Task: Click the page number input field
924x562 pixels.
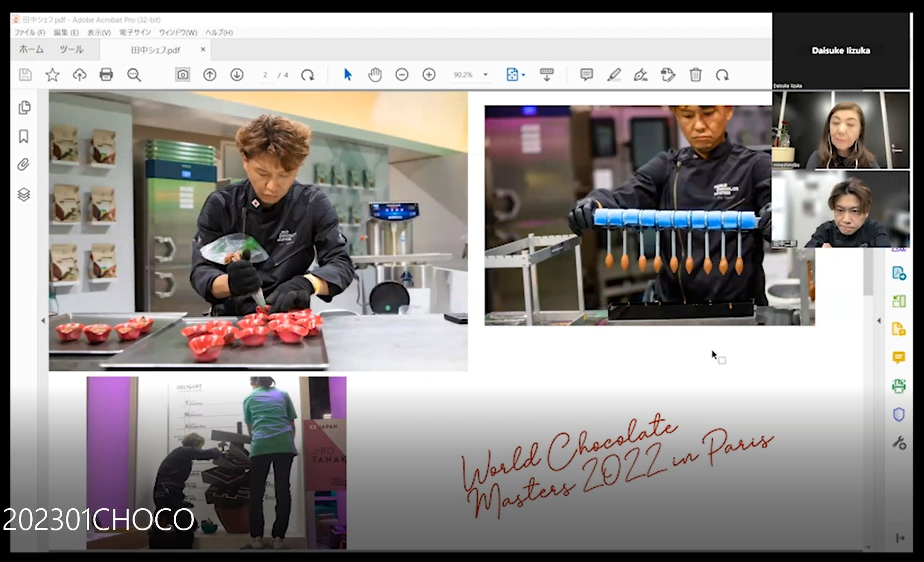Action: 265,75
